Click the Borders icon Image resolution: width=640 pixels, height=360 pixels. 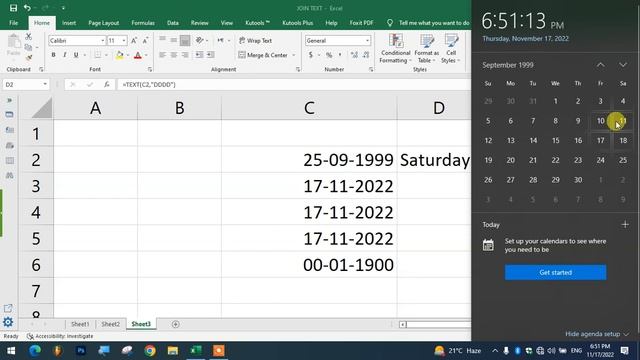coord(98,55)
